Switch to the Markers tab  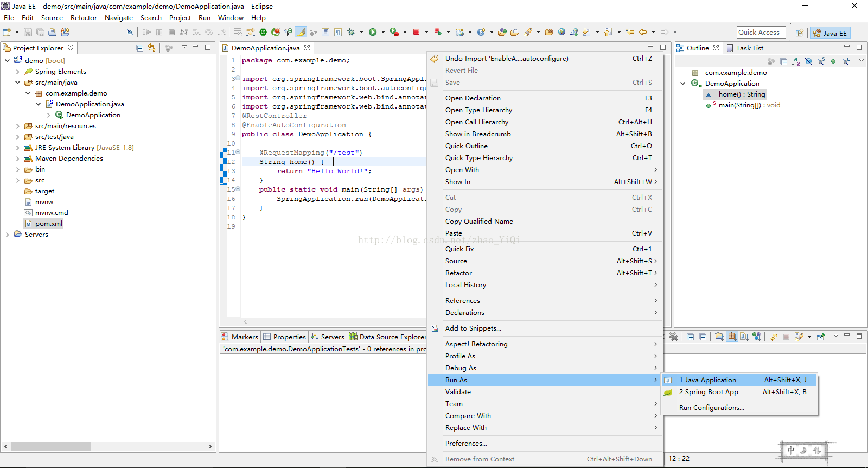240,337
